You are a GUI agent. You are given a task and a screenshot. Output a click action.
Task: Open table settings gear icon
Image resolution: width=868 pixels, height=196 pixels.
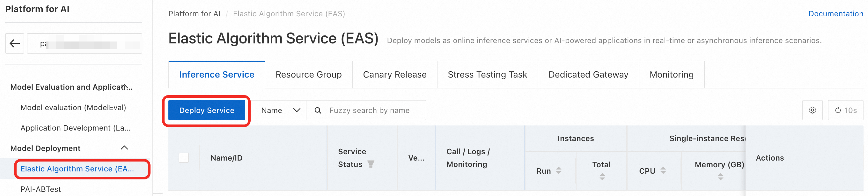tap(812, 110)
